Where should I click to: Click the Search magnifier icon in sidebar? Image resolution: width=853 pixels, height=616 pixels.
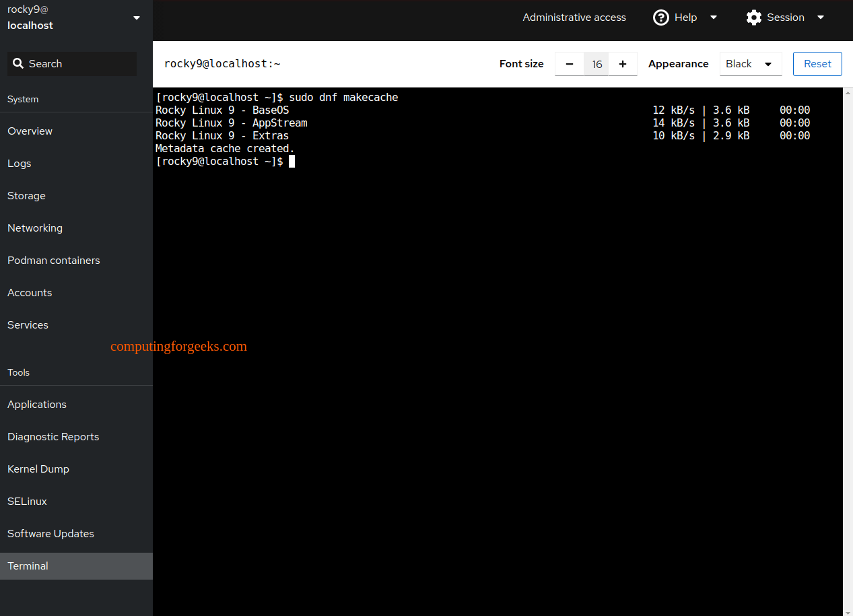pos(18,63)
